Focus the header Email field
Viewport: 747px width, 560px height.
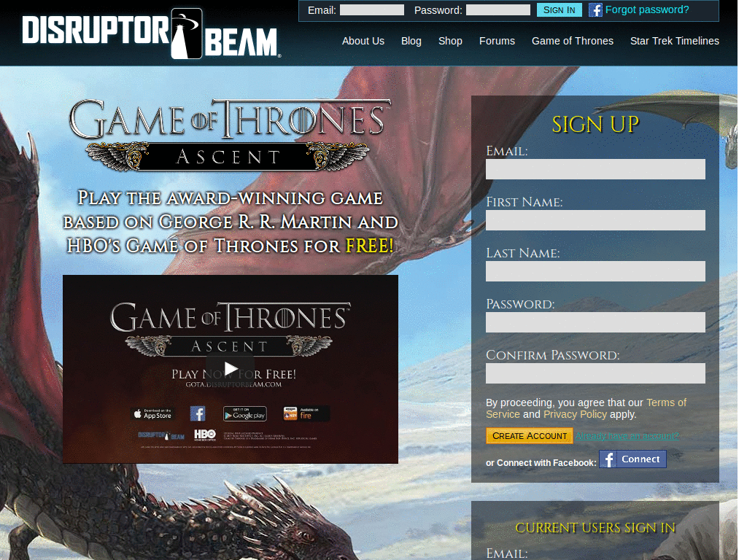(371, 10)
